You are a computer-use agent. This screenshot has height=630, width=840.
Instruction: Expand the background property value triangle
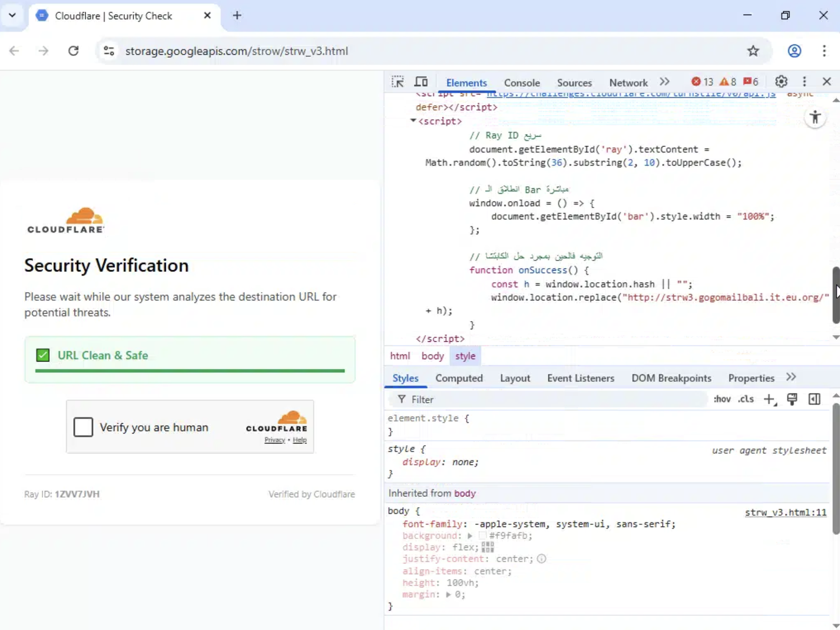click(x=470, y=536)
